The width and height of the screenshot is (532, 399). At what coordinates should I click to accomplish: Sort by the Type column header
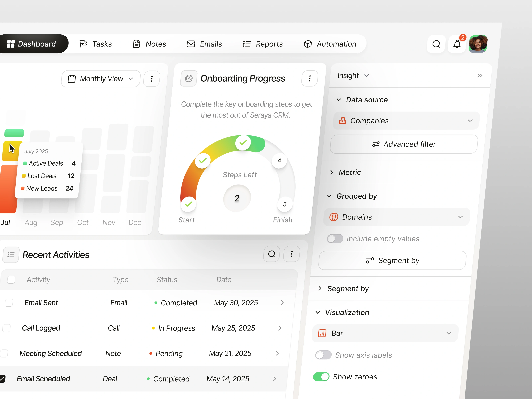[x=121, y=279]
